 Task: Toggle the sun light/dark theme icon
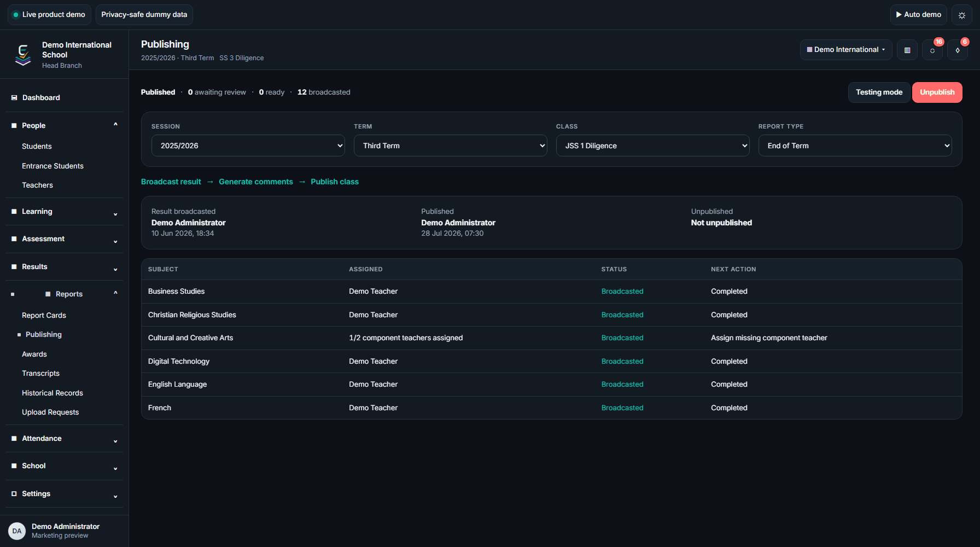(x=961, y=15)
